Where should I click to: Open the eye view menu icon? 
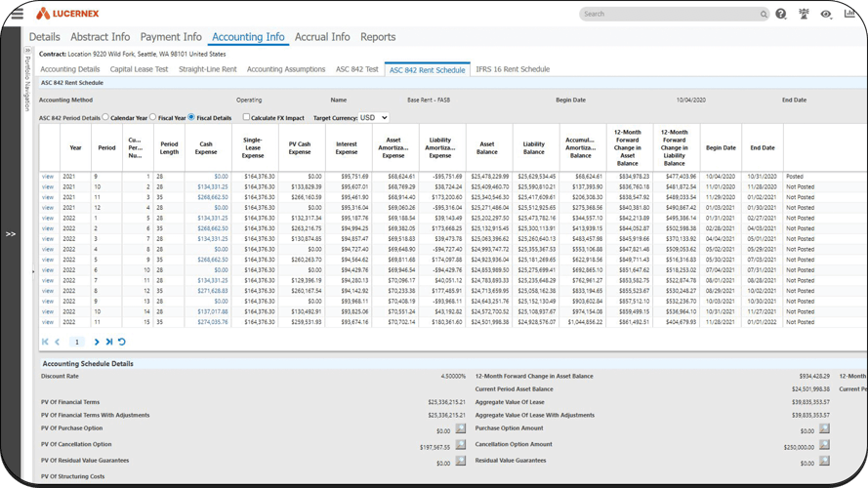[x=826, y=15]
